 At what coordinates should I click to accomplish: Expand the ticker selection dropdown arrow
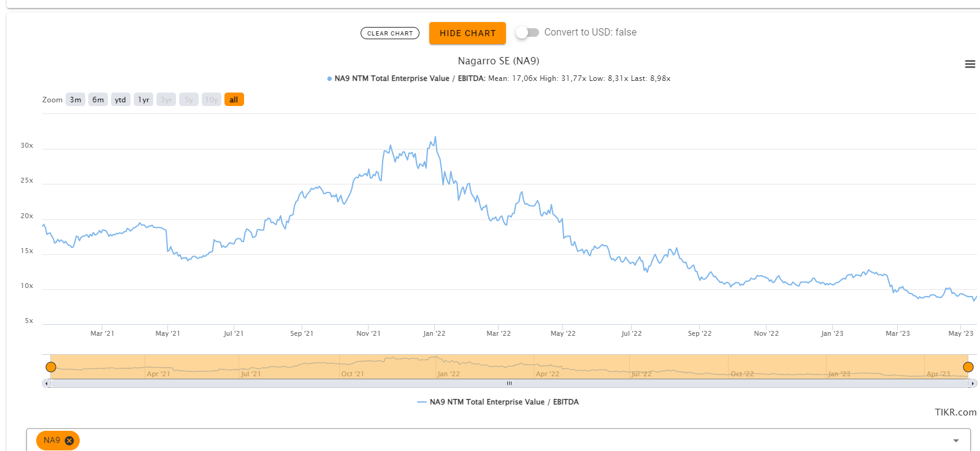click(x=955, y=441)
